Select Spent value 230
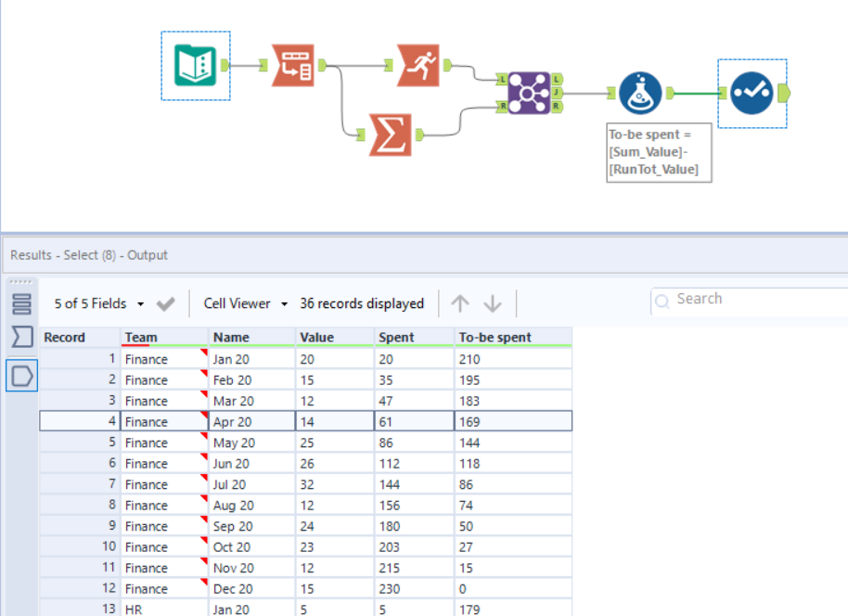The height and width of the screenshot is (616, 848). [415, 588]
